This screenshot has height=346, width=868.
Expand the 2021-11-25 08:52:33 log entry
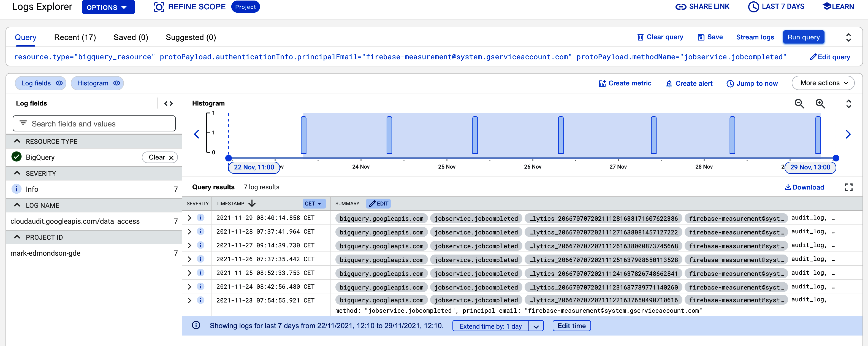[x=189, y=273]
